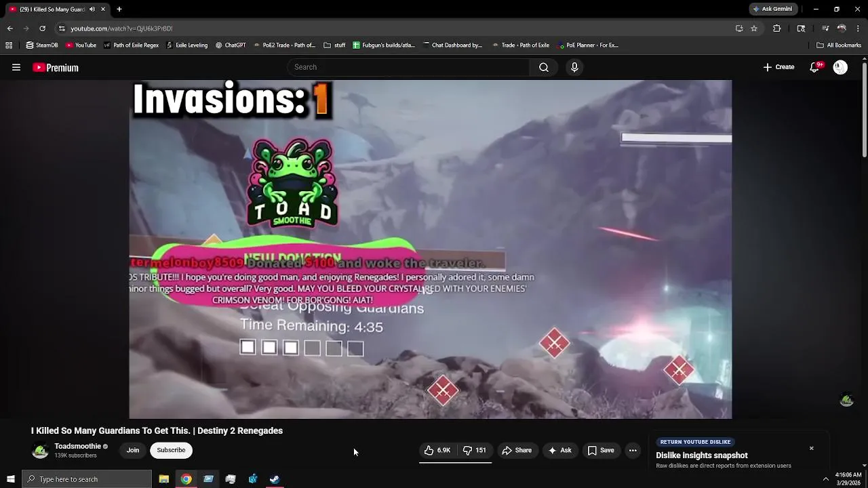Click the video title text
Viewport: 868px width, 488px height.
click(157, 430)
